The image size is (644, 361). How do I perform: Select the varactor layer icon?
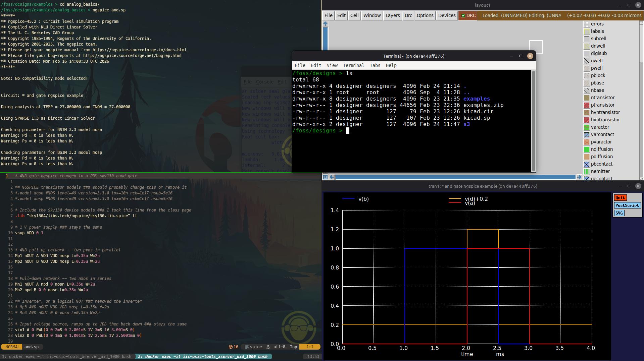(x=587, y=127)
